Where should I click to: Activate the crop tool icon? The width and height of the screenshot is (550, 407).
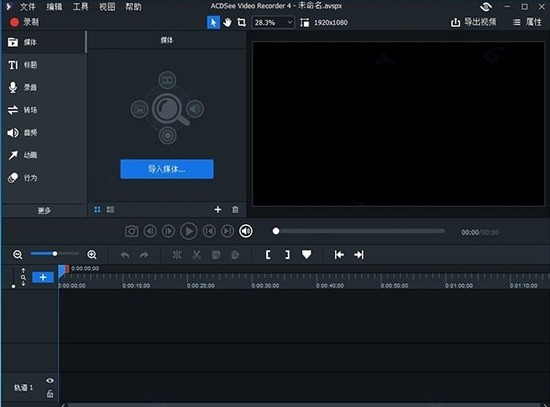click(241, 23)
